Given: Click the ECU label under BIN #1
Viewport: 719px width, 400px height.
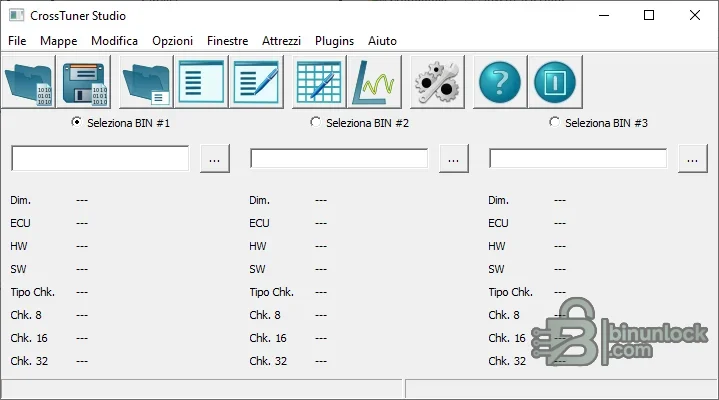Looking at the screenshot, I should click(20, 223).
